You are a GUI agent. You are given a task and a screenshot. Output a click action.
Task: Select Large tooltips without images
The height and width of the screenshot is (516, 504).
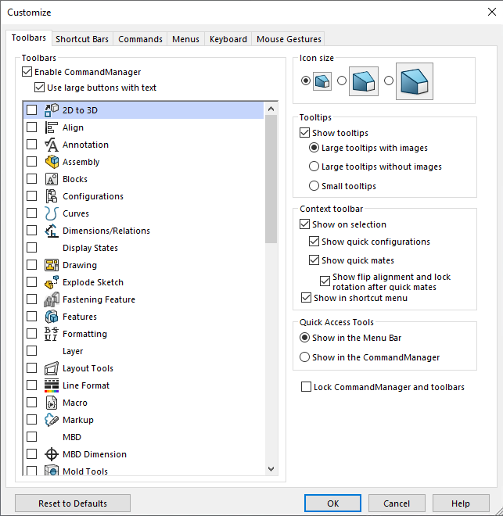tap(314, 166)
